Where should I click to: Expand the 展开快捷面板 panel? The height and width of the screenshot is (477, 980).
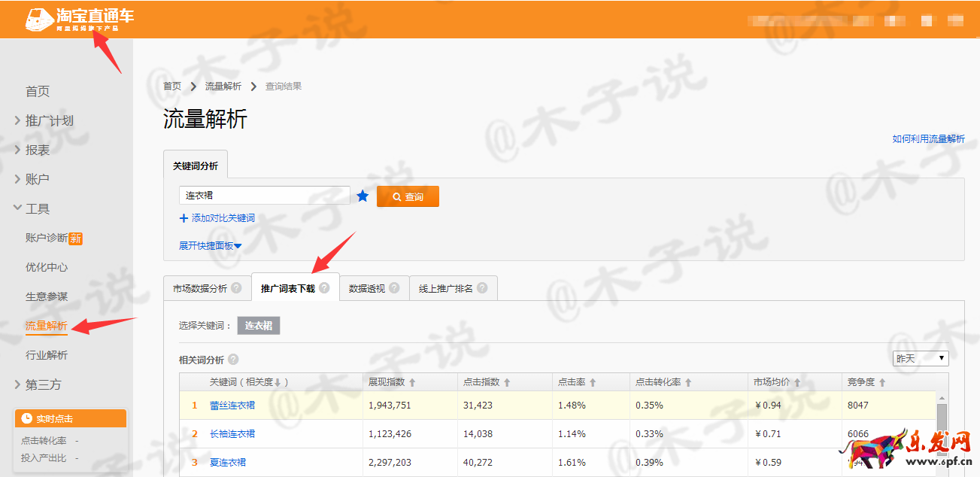[210, 246]
